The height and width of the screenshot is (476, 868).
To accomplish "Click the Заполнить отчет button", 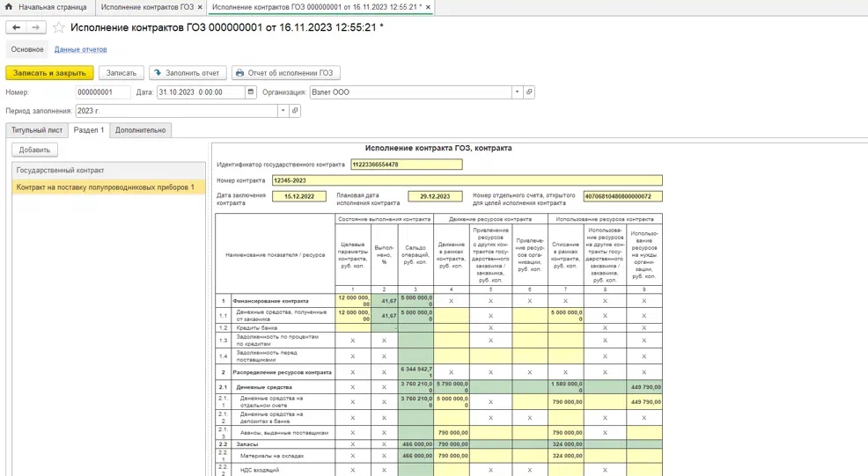I will pyautogui.click(x=187, y=73).
